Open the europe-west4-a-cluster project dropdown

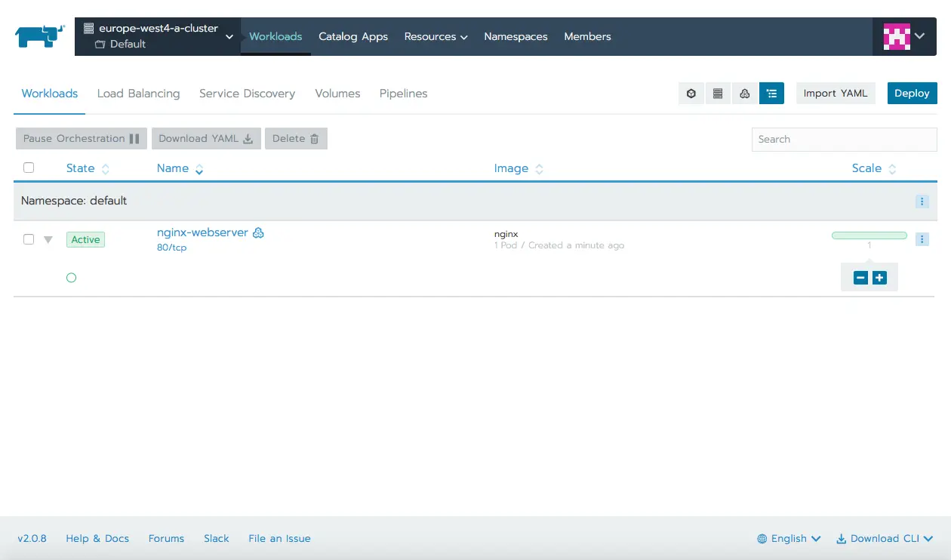tap(158, 36)
